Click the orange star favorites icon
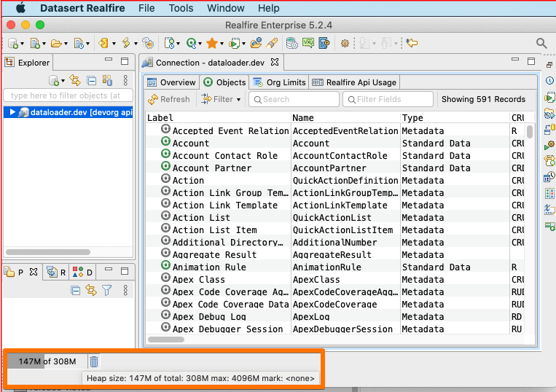556x392 pixels. pyautogui.click(x=212, y=43)
